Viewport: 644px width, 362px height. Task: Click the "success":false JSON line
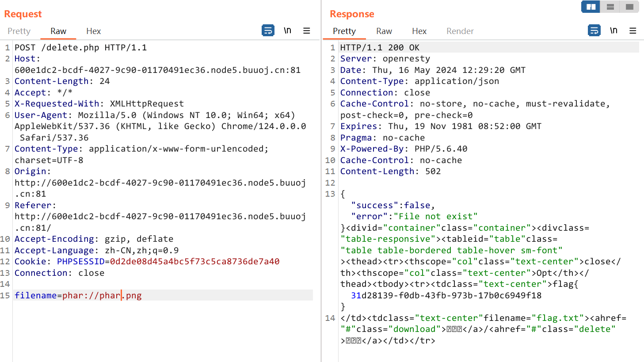393,205
